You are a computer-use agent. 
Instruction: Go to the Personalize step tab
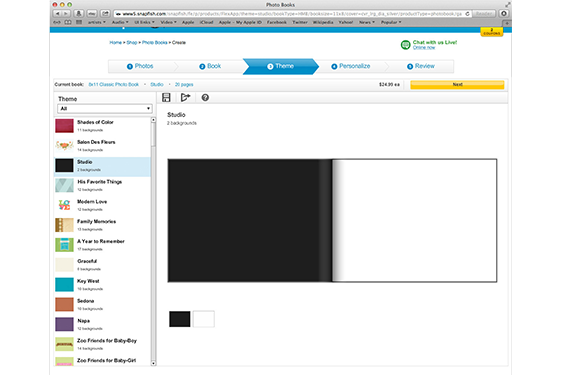(351, 66)
